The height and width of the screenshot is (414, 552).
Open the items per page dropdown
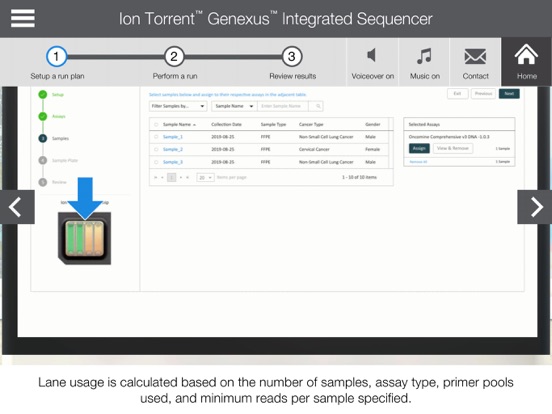coord(205,177)
